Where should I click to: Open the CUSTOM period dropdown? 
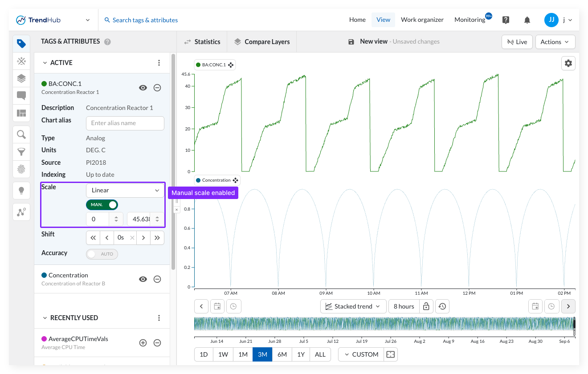pyautogui.click(x=361, y=354)
